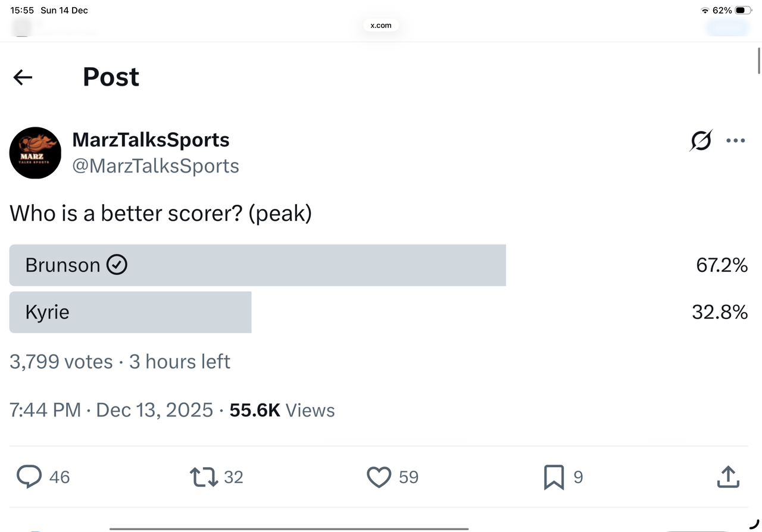Select the Brunson poll option bar

point(257,265)
